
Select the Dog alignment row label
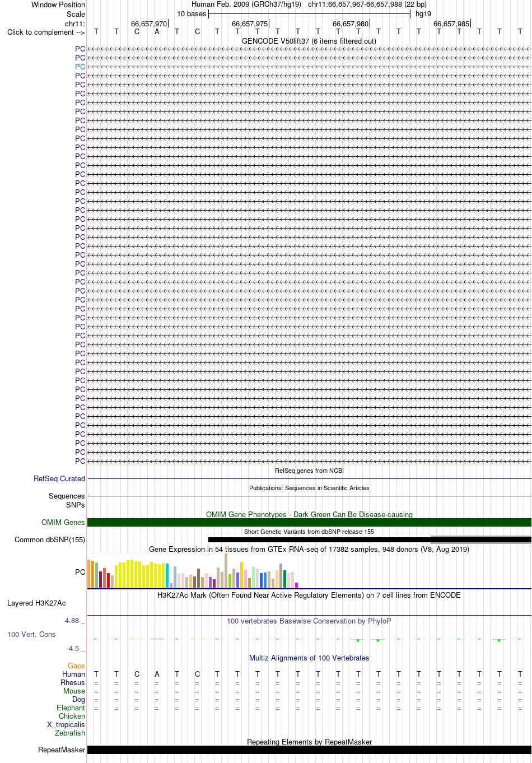point(78,699)
